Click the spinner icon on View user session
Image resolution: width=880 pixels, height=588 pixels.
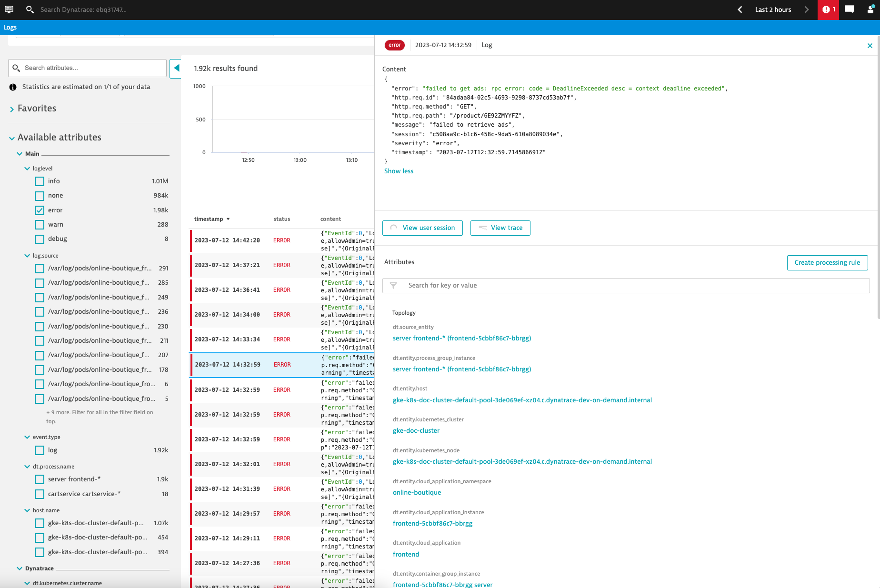click(x=394, y=228)
